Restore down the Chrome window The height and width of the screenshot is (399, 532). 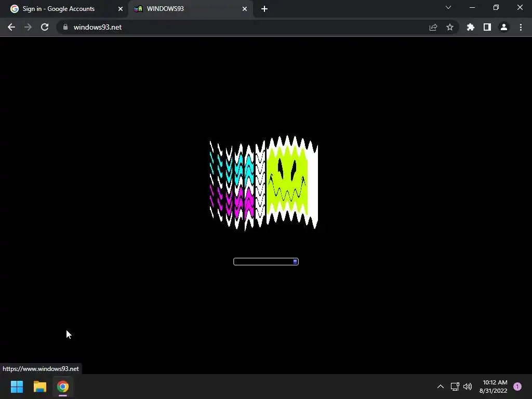click(496, 7)
